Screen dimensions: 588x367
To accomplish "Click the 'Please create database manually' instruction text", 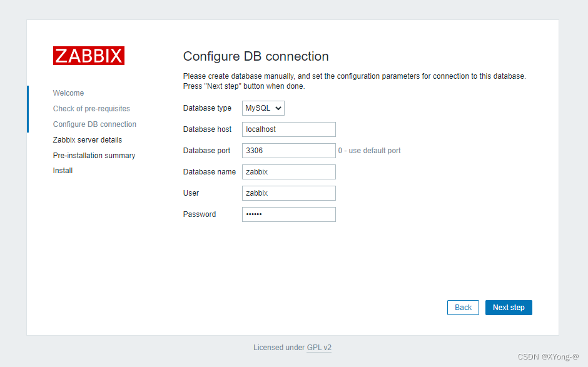I will coord(355,81).
